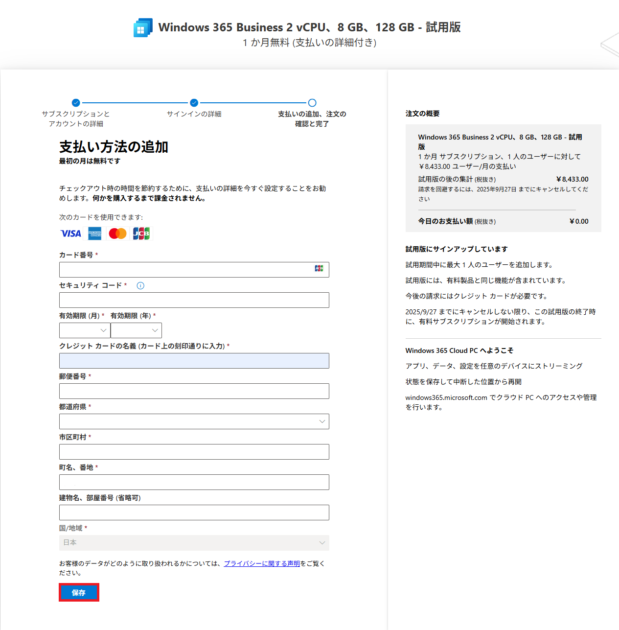Click the 支払い方法の追加 heading
This screenshot has width=619, height=630.
coord(114,147)
